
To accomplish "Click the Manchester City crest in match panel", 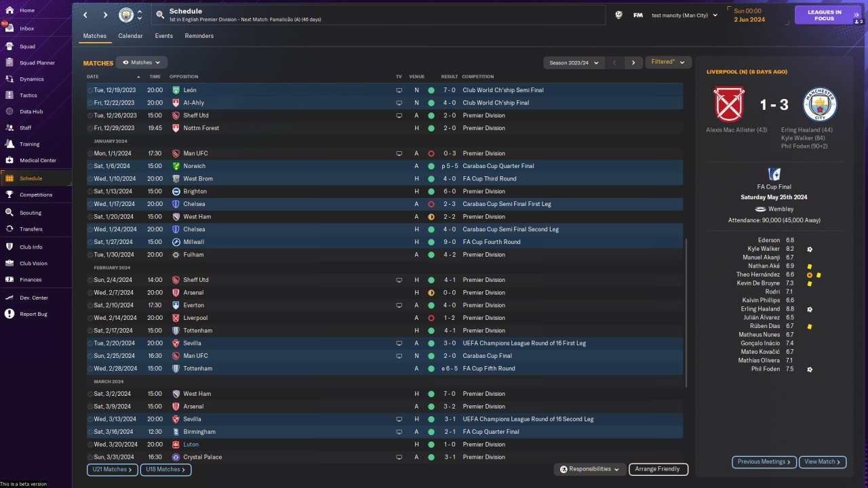I will point(820,104).
